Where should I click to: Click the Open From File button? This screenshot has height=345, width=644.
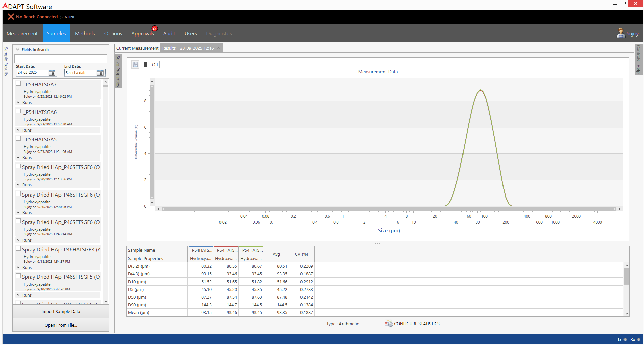[61, 325]
